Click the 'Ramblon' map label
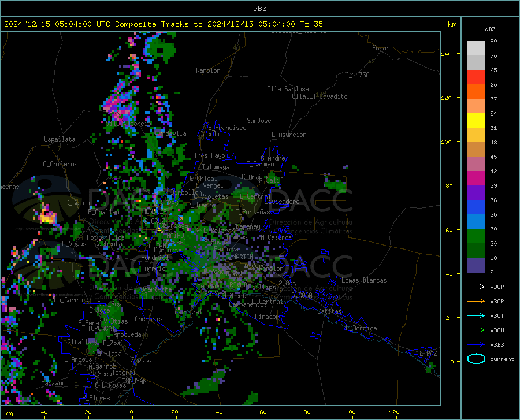 208,70
